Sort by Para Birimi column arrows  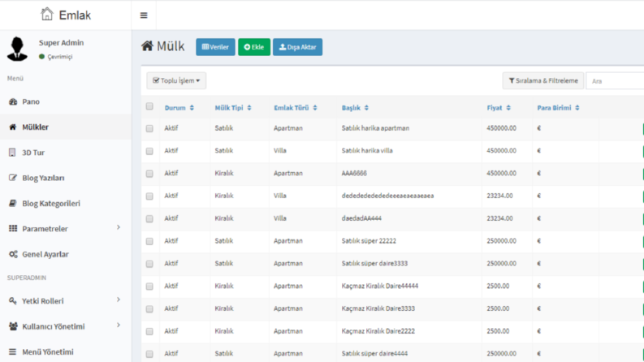click(577, 108)
